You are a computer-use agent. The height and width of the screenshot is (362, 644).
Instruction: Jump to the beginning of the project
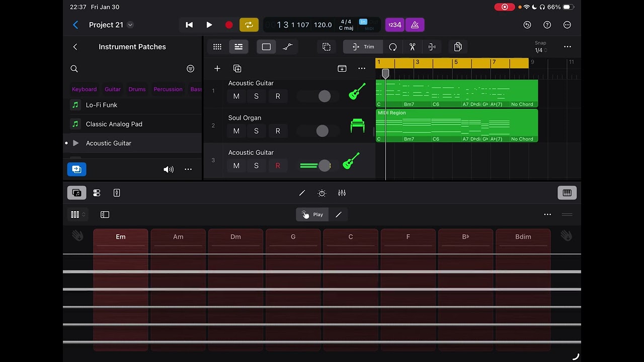pyautogui.click(x=189, y=25)
